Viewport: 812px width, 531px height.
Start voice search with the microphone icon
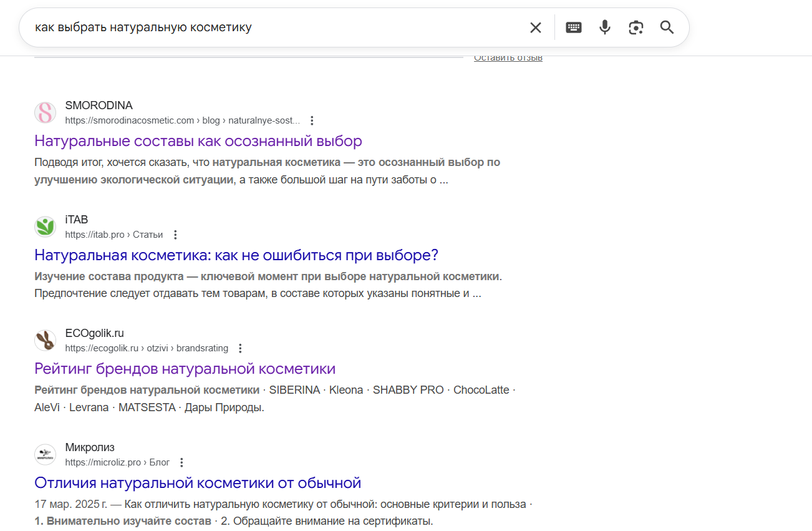[604, 27]
